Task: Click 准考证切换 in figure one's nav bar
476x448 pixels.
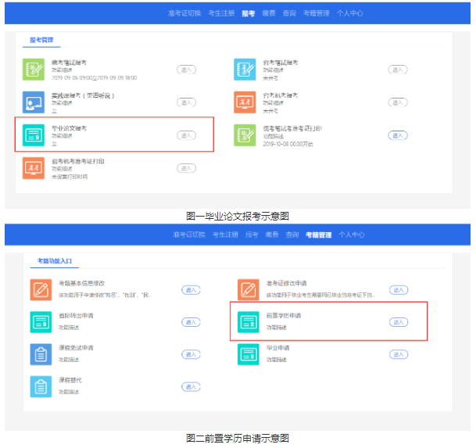Action: click(x=184, y=13)
